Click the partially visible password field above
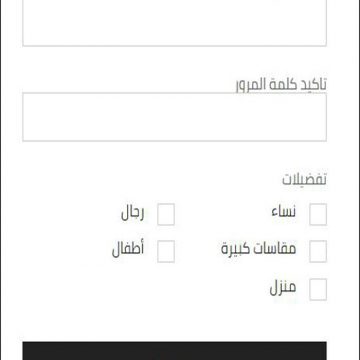 tap(174, 23)
